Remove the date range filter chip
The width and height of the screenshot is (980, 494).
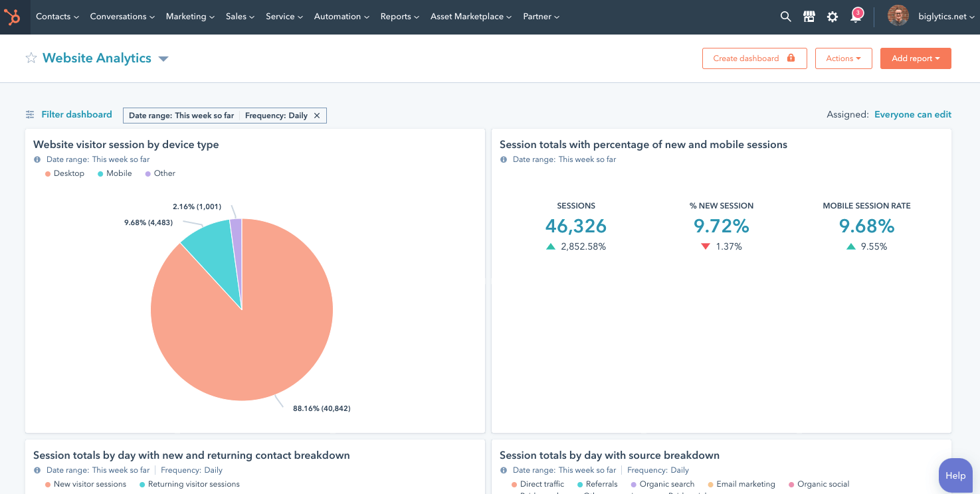[318, 115]
